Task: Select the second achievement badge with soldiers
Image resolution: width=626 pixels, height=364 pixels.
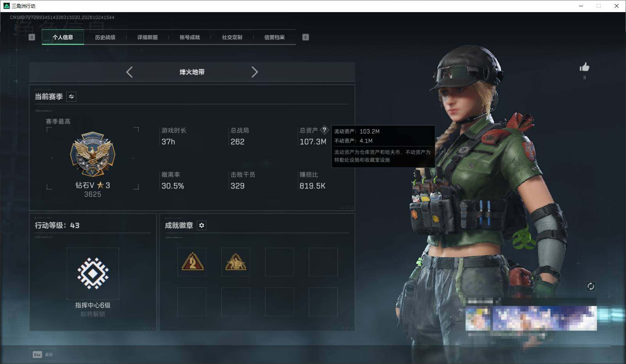Action: click(236, 262)
